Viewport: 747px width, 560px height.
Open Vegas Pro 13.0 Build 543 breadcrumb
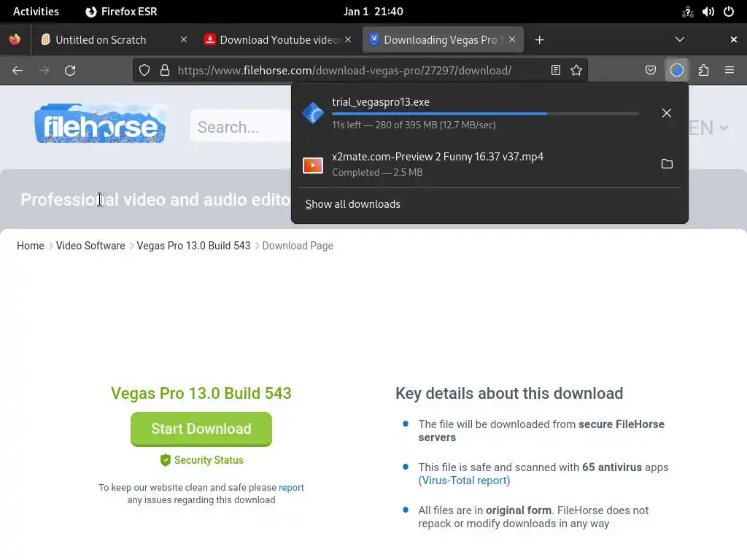click(x=193, y=246)
